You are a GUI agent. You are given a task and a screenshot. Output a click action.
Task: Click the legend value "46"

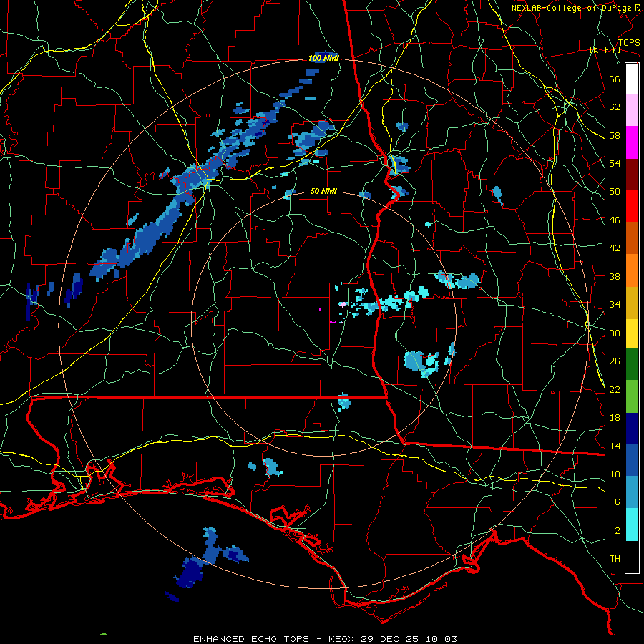pyautogui.click(x=615, y=220)
